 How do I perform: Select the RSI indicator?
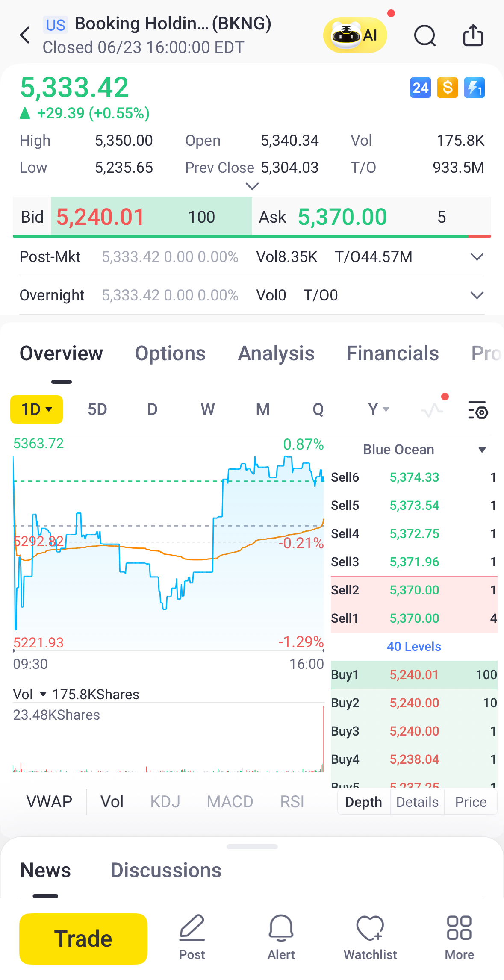pos(292,802)
